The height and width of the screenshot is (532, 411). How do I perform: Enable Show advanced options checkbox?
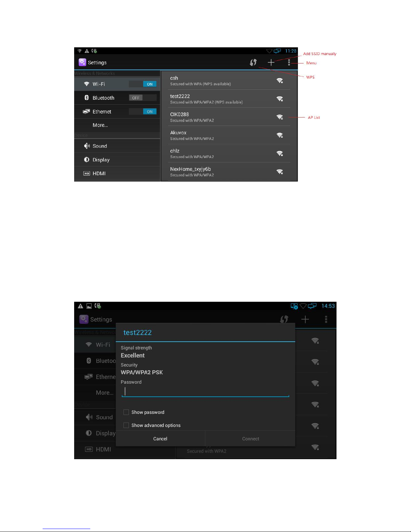[x=126, y=425]
